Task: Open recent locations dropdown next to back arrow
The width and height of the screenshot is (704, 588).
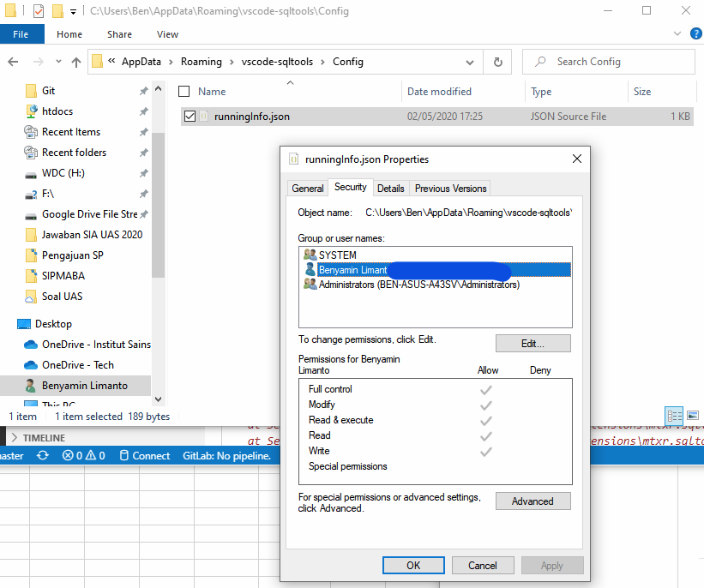Action: tap(57, 61)
